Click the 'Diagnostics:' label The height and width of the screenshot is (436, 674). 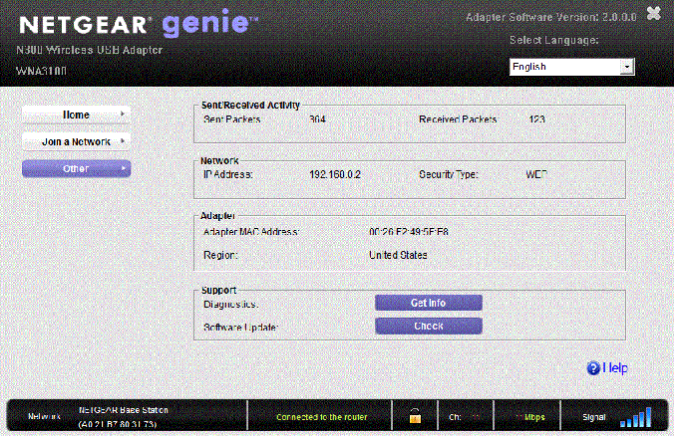tap(230, 304)
